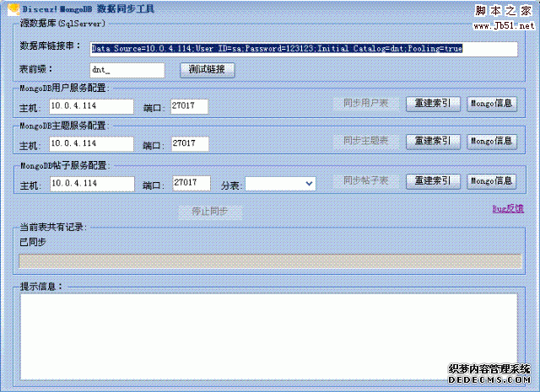
Task: Click inside the 提示信息 message box
Action: (268, 336)
